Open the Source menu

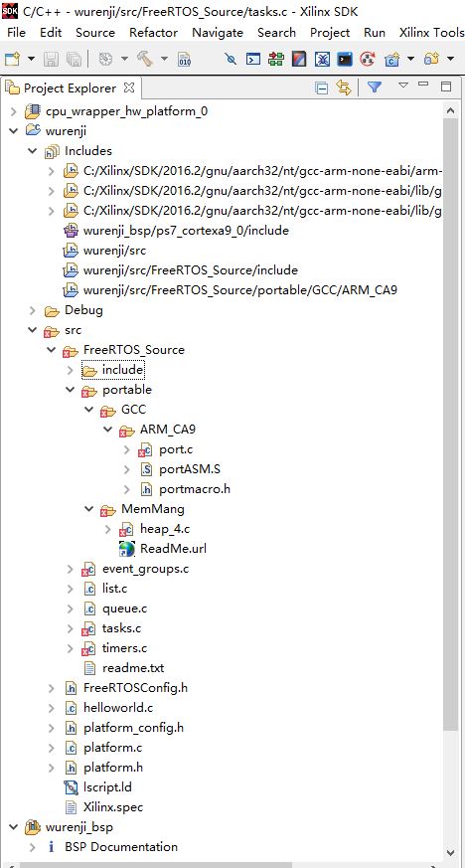point(95,33)
